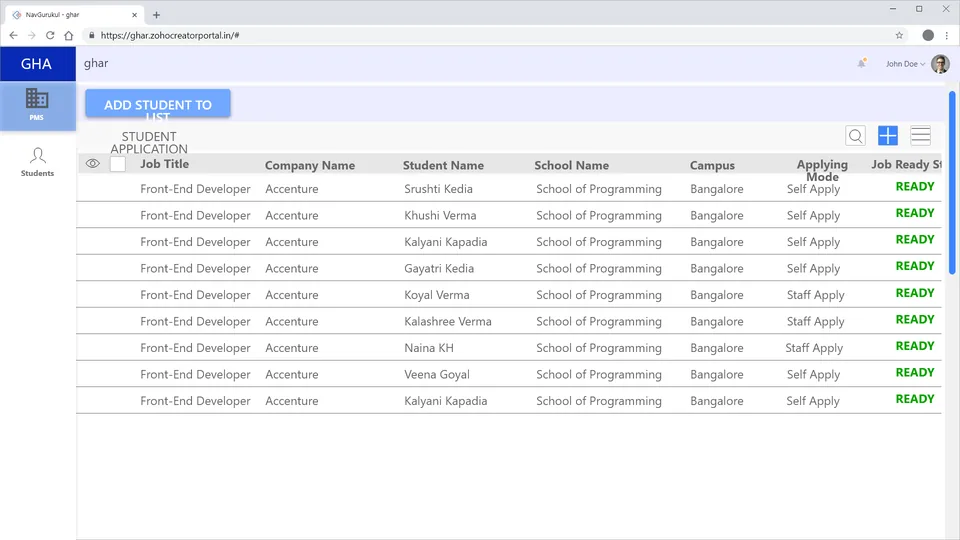Click the ghar application title
The image size is (960, 540).
96,63
